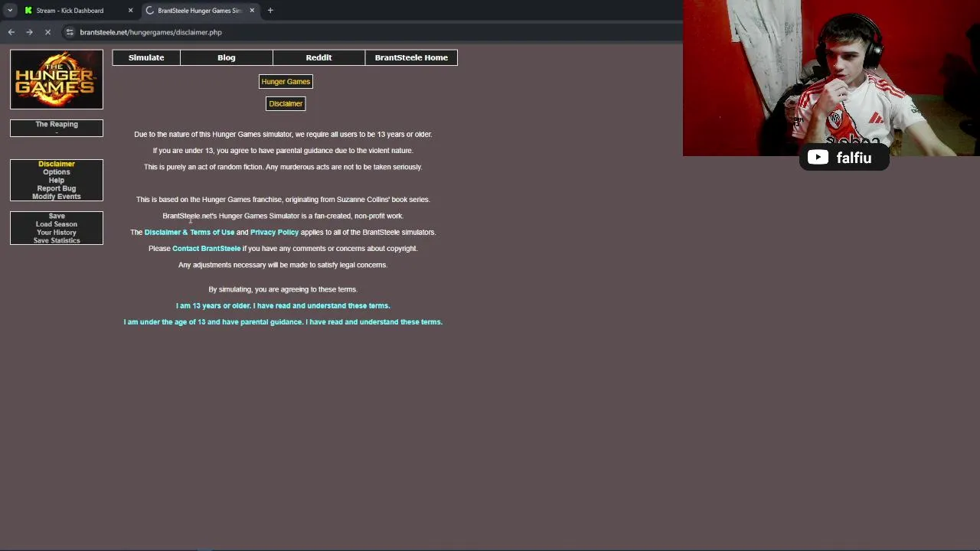980x551 pixels.
Task: Click the Contact BrantSteele link
Action: click(x=206, y=249)
